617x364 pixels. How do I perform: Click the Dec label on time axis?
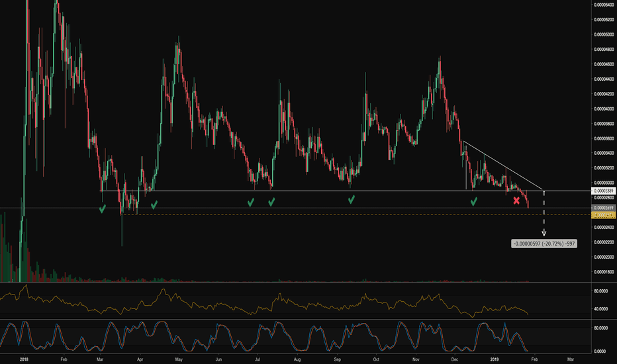coord(455,359)
